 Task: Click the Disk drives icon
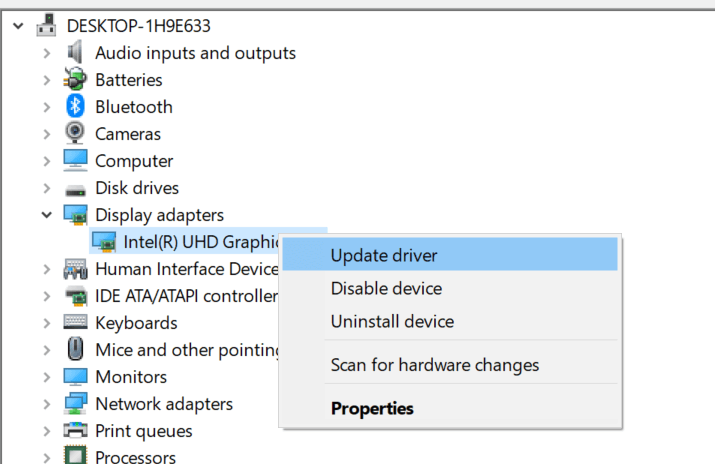(75, 189)
